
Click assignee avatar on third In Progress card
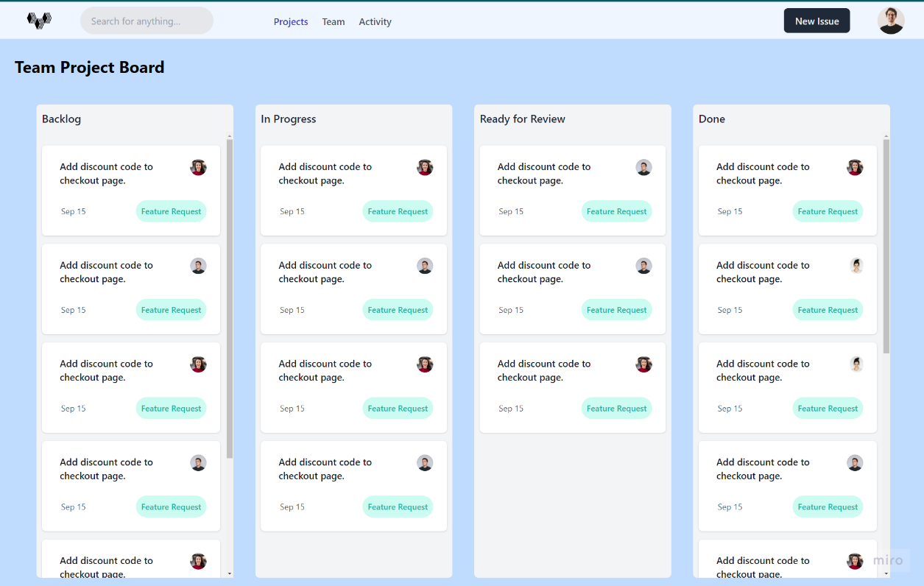pyautogui.click(x=425, y=364)
